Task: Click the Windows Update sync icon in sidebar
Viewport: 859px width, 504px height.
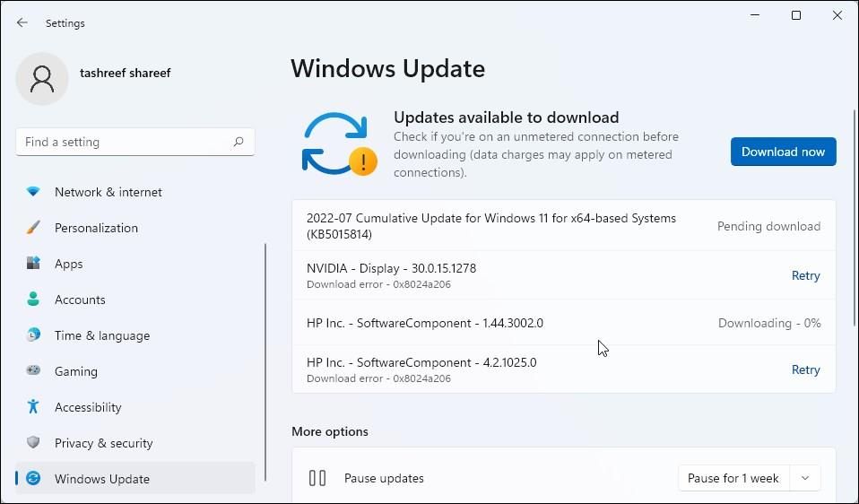Action: pyautogui.click(x=33, y=478)
